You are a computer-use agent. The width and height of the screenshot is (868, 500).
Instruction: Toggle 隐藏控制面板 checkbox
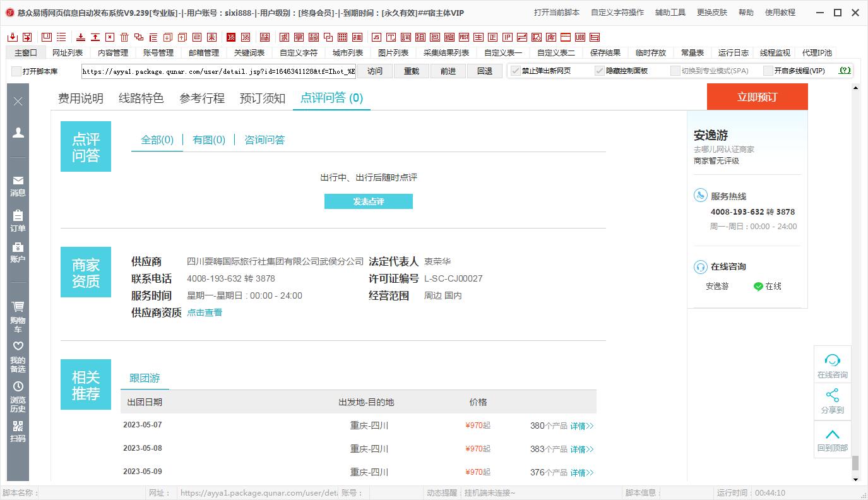[x=600, y=71]
